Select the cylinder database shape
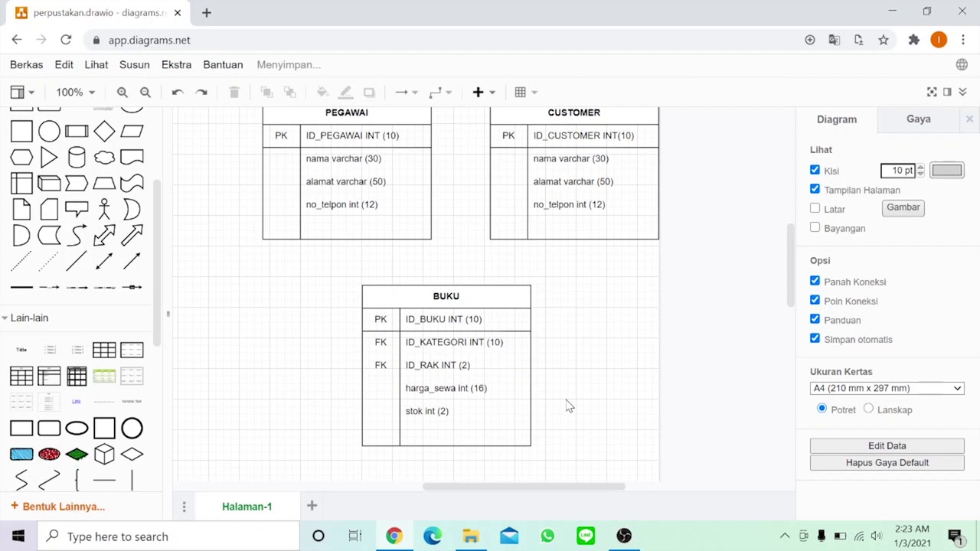Image resolution: width=980 pixels, height=551 pixels. click(77, 158)
